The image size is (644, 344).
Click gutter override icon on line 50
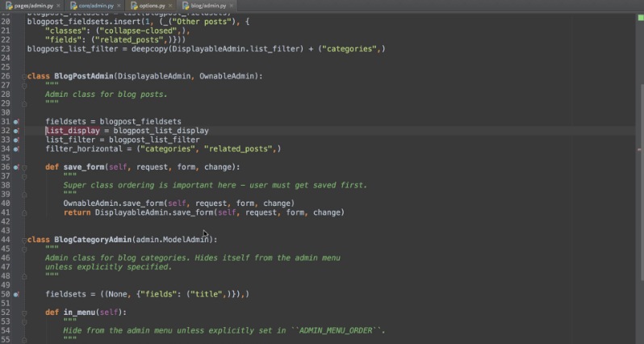pos(15,295)
